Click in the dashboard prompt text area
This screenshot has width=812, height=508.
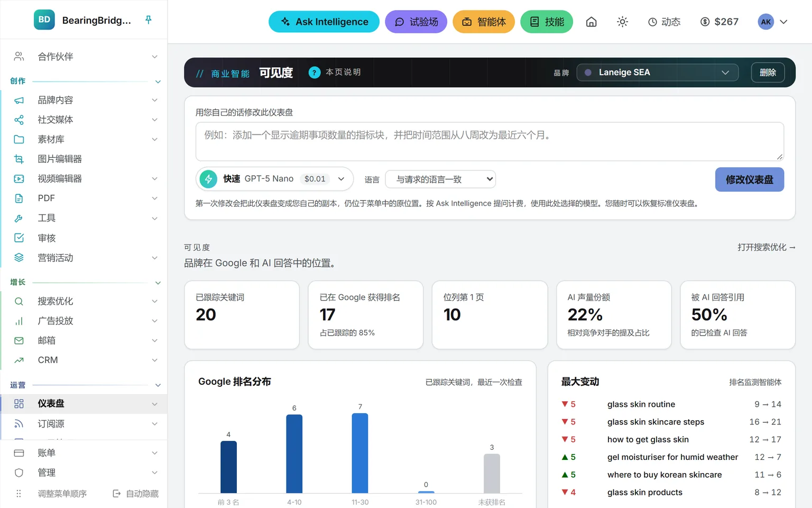(x=490, y=141)
